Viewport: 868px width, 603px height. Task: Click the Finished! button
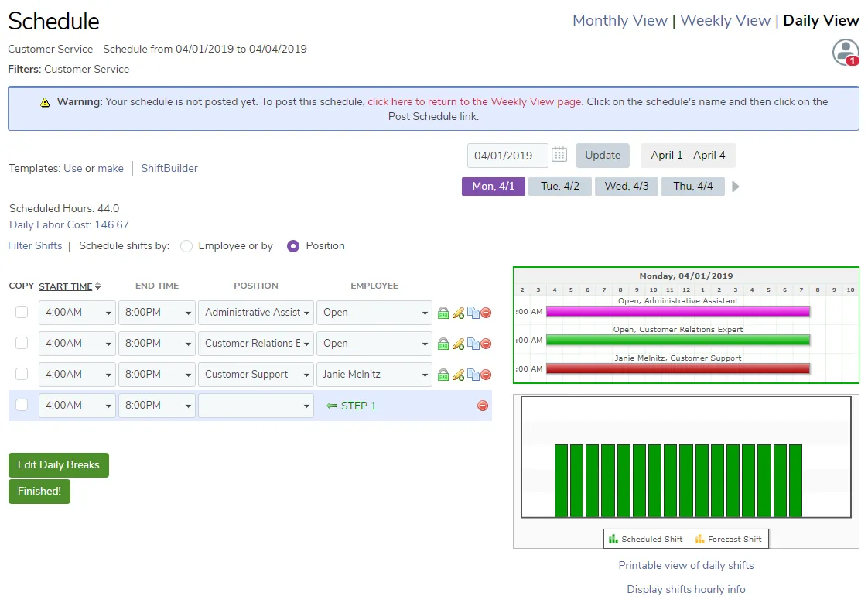point(39,492)
